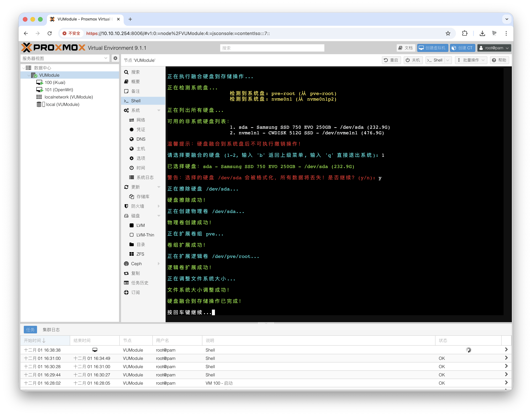Bookmark page with the star icon
This screenshot has width=532, height=416.
point(448,33)
